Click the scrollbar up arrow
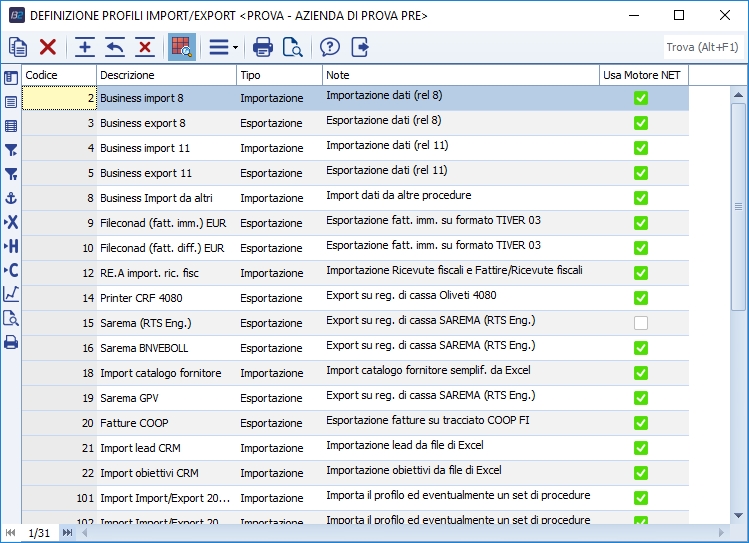Viewport: 749px width, 543px height. [738, 96]
